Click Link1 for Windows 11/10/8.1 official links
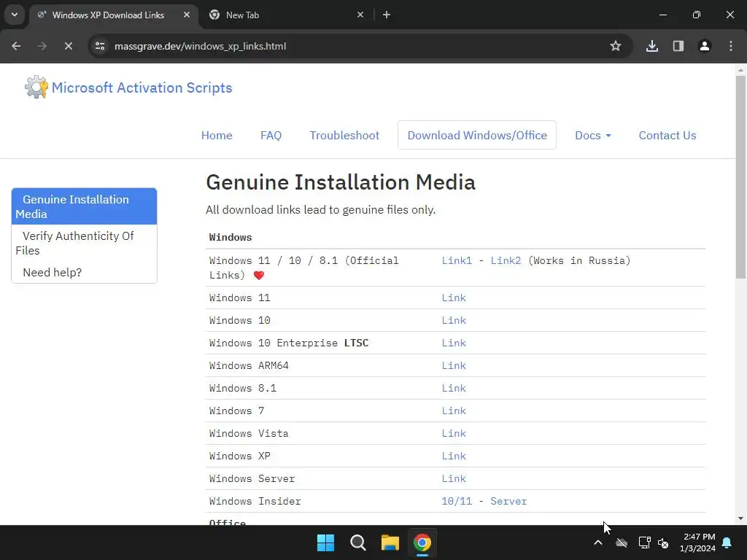 [457, 260]
